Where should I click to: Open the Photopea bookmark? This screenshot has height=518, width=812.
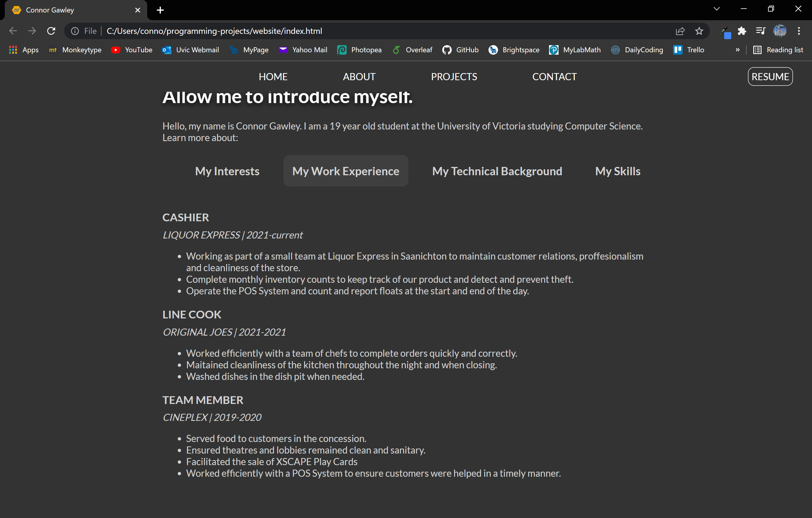coord(359,50)
